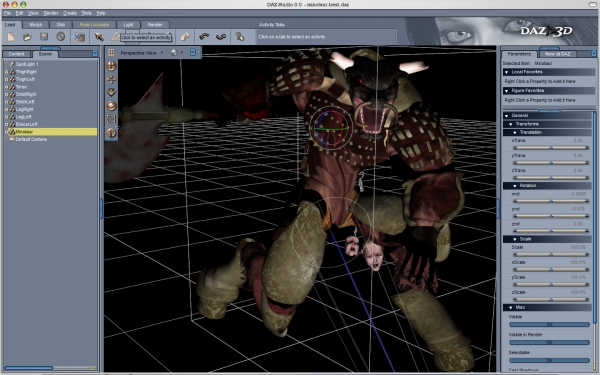
Task: Select the arrow pointer tool
Action: (99, 37)
